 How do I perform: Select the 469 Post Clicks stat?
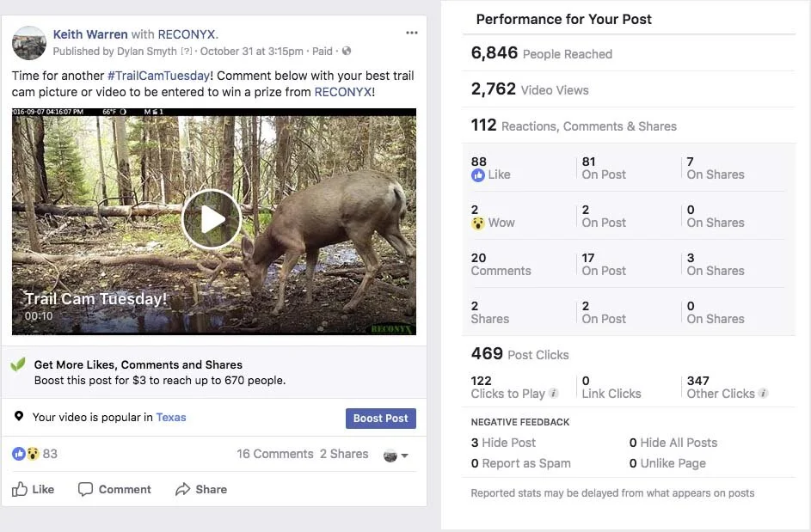519,353
